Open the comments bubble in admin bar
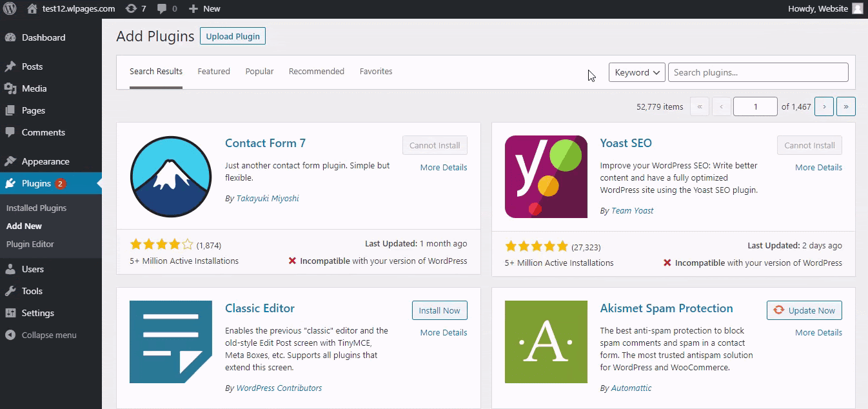The height and width of the screenshot is (409, 868). [162, 8]
